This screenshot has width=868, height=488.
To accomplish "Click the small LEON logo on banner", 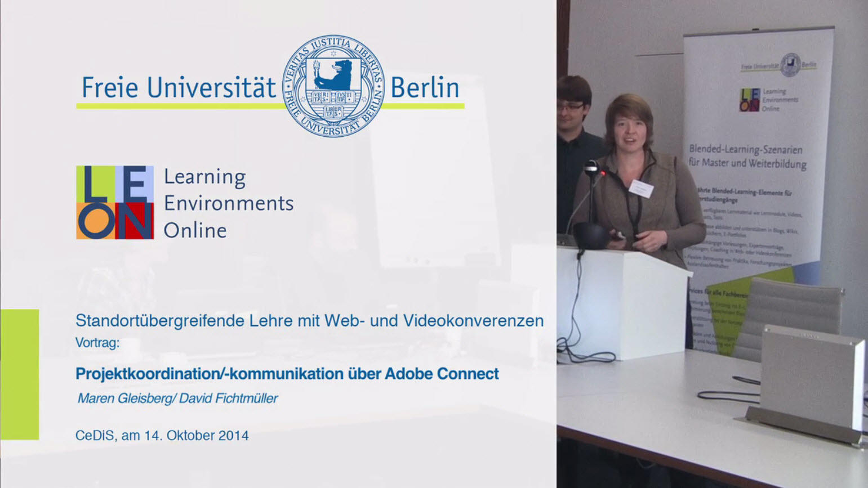I will click(749, 100).
